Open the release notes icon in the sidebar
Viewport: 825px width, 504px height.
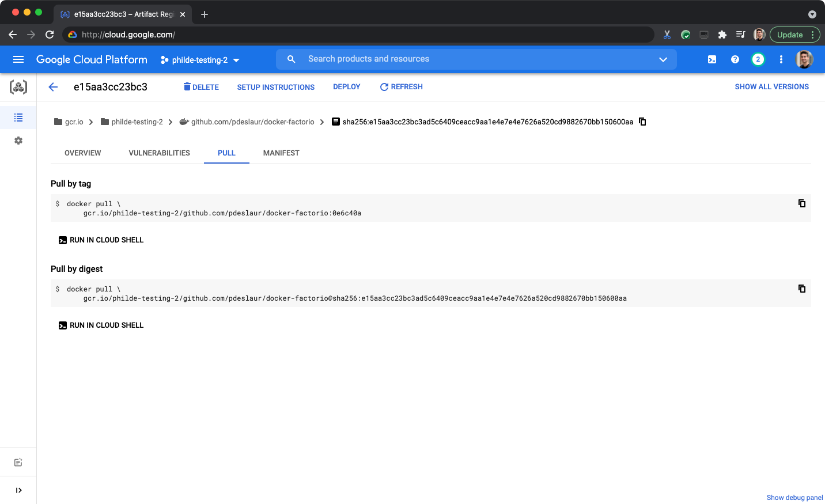[x=18, y=463]
